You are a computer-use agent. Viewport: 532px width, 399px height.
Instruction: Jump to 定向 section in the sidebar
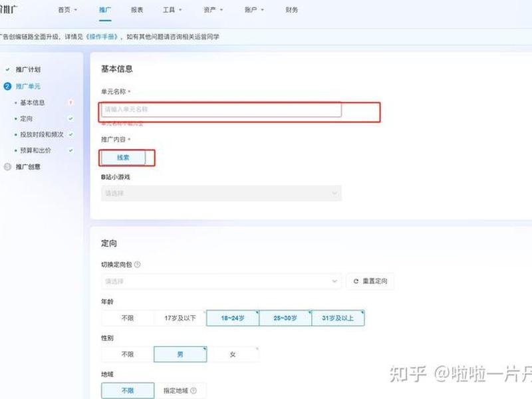tap(27, 118)
